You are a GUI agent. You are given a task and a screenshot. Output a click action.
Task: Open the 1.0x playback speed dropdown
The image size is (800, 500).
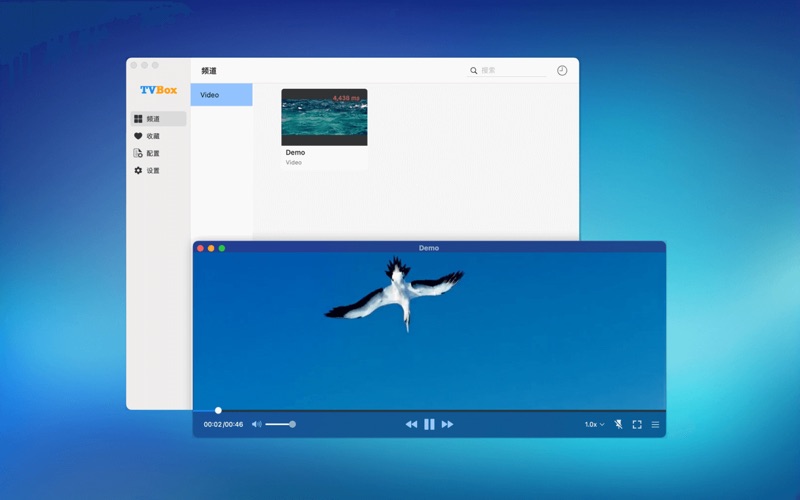coord(594,425)
